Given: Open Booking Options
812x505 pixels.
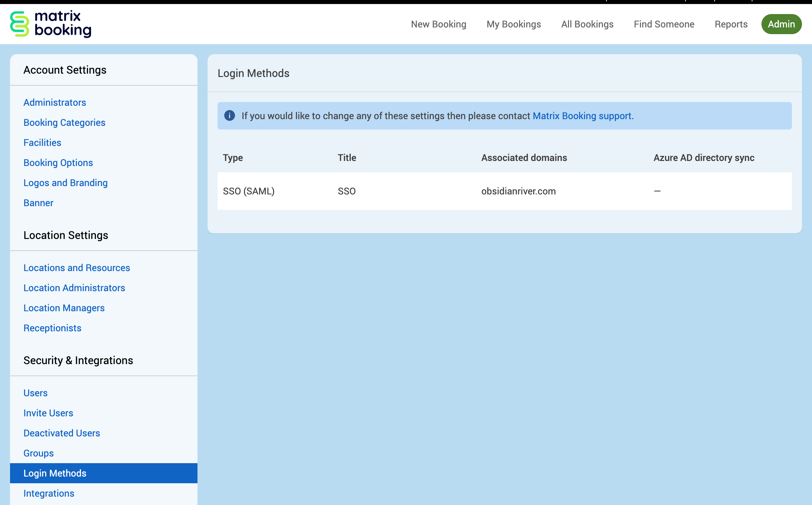Looking at the screenshot, I should [58, 163].
